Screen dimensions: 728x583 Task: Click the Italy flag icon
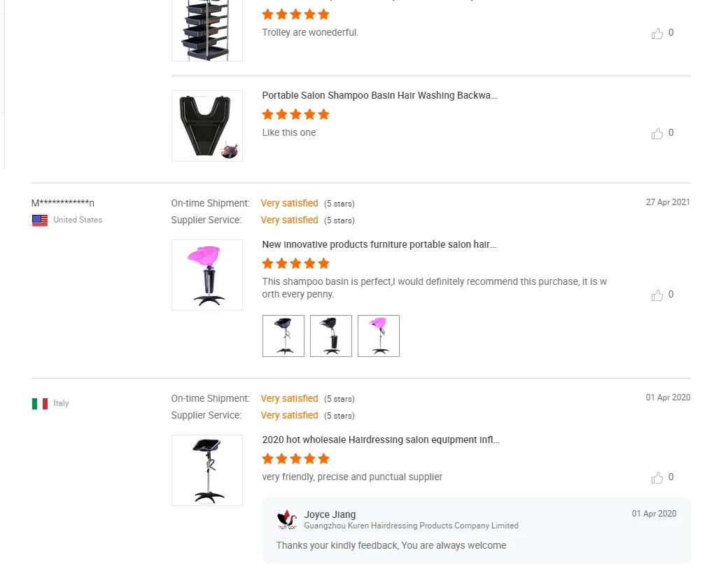point(40,403)
